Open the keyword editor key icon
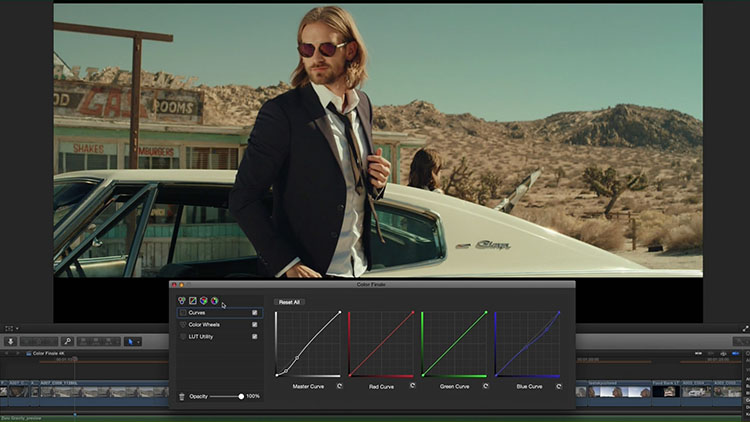The image size is (750, 422). coord(67,342)
